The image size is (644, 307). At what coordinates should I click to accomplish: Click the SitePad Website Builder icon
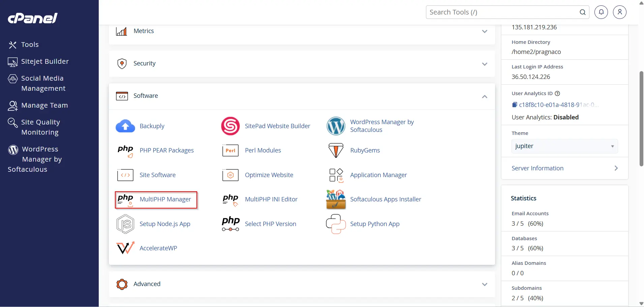(x=231, y=126)
